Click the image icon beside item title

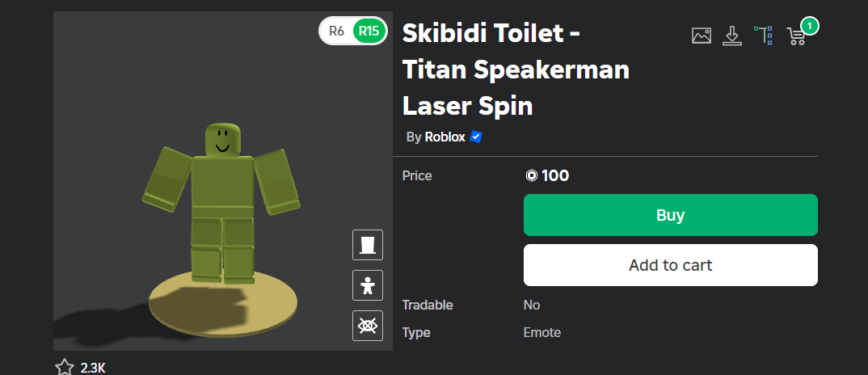[x=702, y=36]
